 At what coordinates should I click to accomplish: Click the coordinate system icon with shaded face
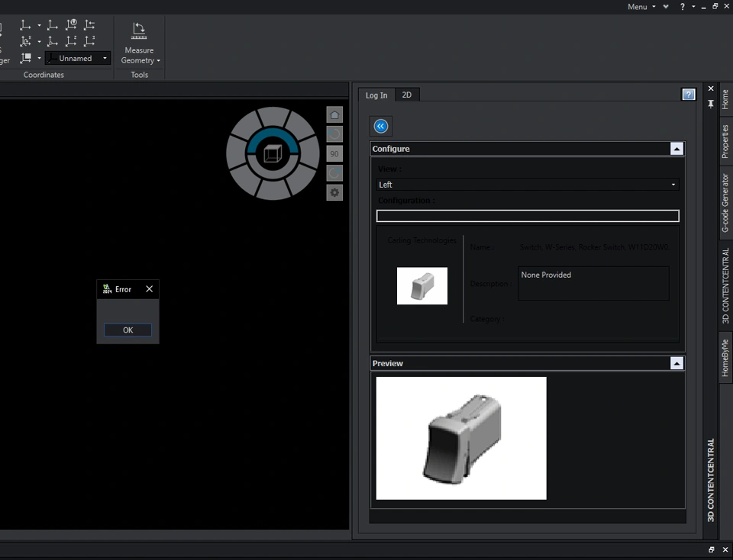tap(25, 58)
